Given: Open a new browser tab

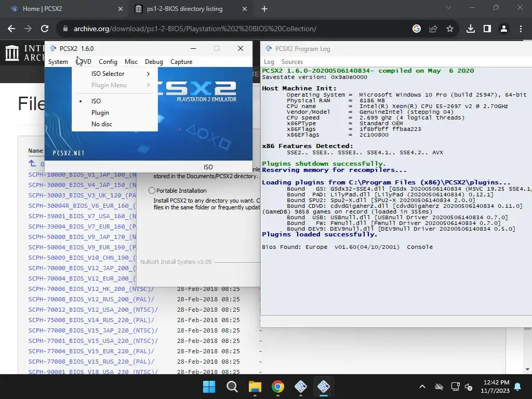Looking at the screenshot, I should tap(264, 9).
